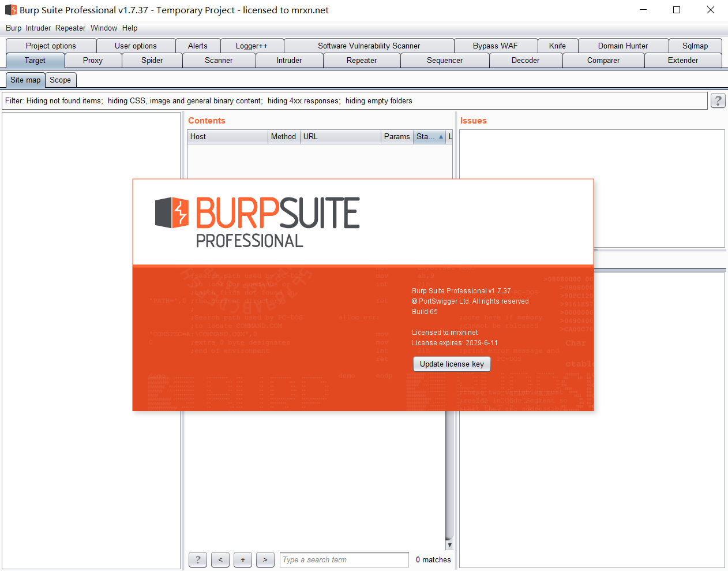Open the Burp menu
This screenshot has height=571, width=728.
click(x=13, y=28)
